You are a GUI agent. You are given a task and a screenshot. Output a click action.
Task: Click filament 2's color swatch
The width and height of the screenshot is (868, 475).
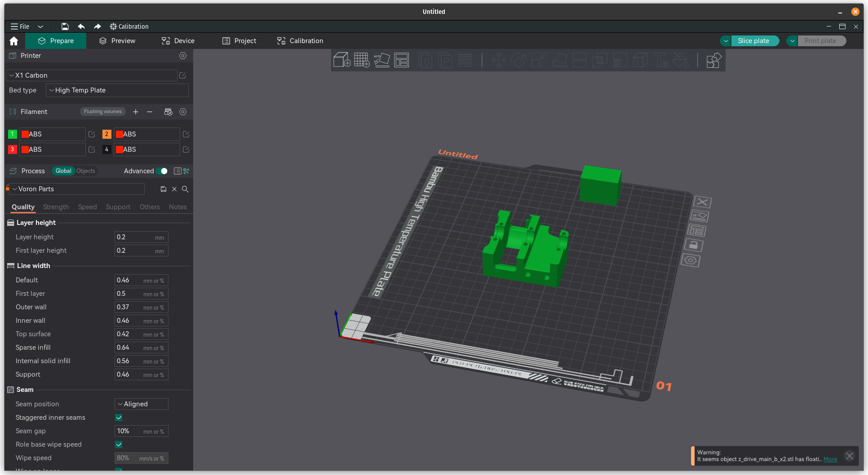[119, 134]
